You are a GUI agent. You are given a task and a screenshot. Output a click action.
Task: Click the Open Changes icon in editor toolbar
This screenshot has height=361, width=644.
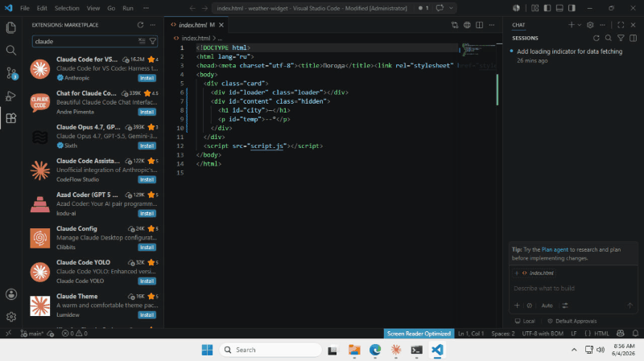pos(455,25)
